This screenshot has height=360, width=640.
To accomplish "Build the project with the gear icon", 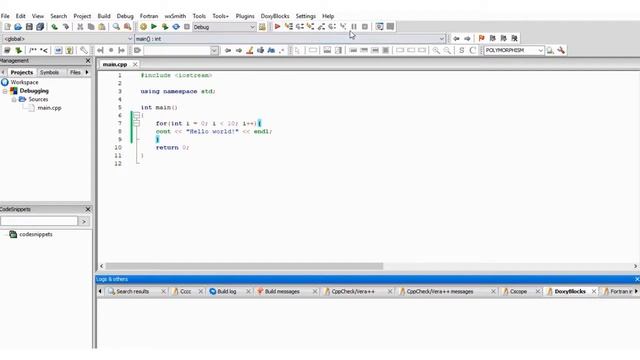I will pyautogui.click(x=143, y=27).
